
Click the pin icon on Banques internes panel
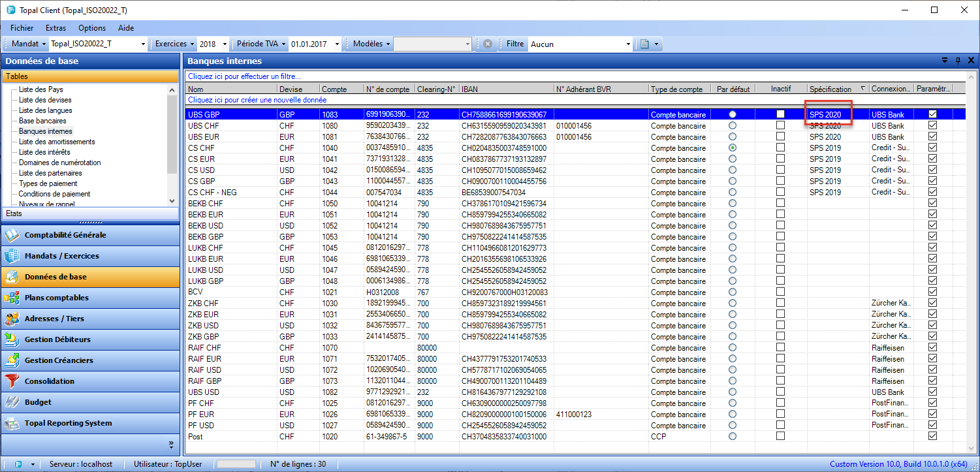(x=958, y=60)
